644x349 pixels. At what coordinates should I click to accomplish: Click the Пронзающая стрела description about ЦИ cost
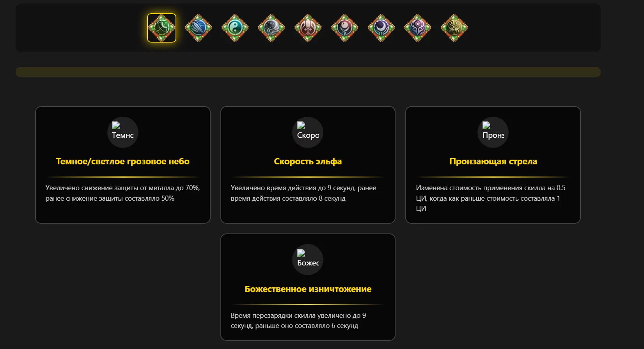coord(490,198)
